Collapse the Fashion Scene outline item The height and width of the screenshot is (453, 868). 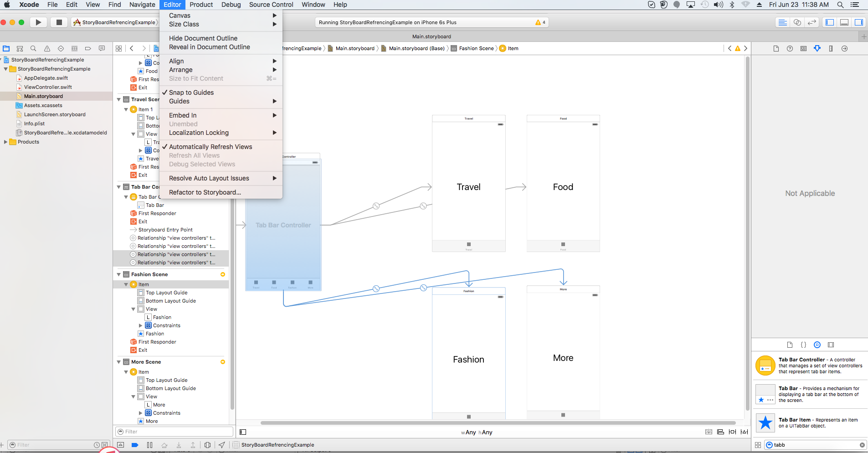coord(118,274)
